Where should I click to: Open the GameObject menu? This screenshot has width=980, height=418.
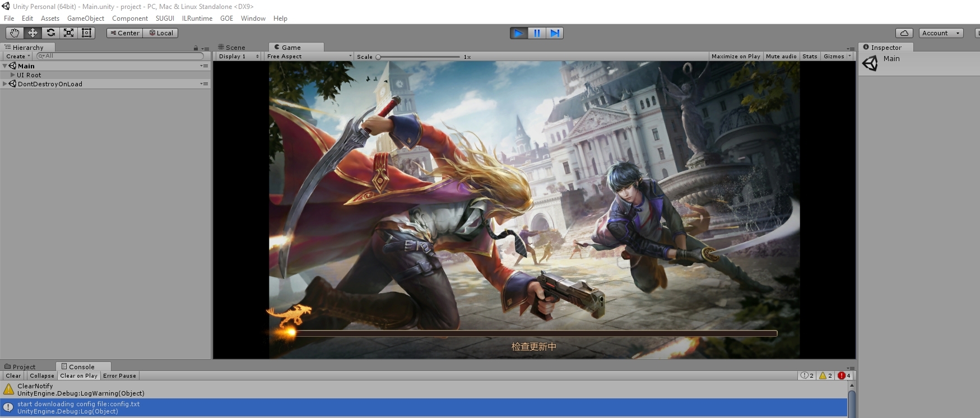tap(86, 18)
